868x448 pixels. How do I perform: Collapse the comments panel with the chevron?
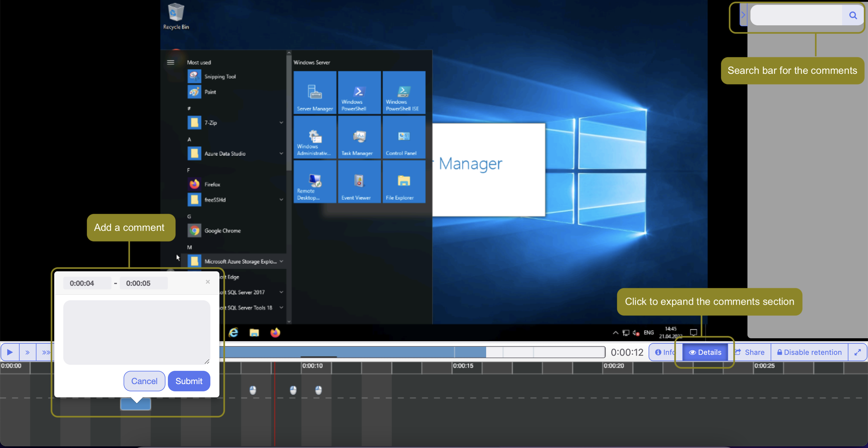coord(743,15)
